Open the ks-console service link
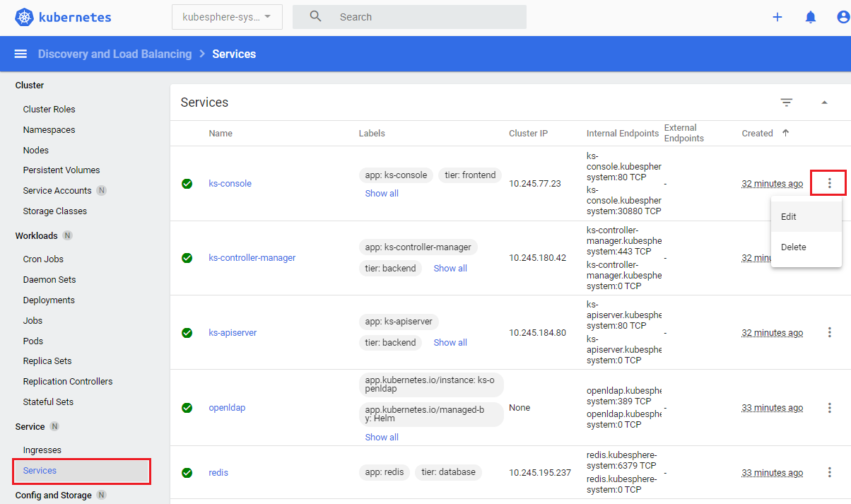 230,183
